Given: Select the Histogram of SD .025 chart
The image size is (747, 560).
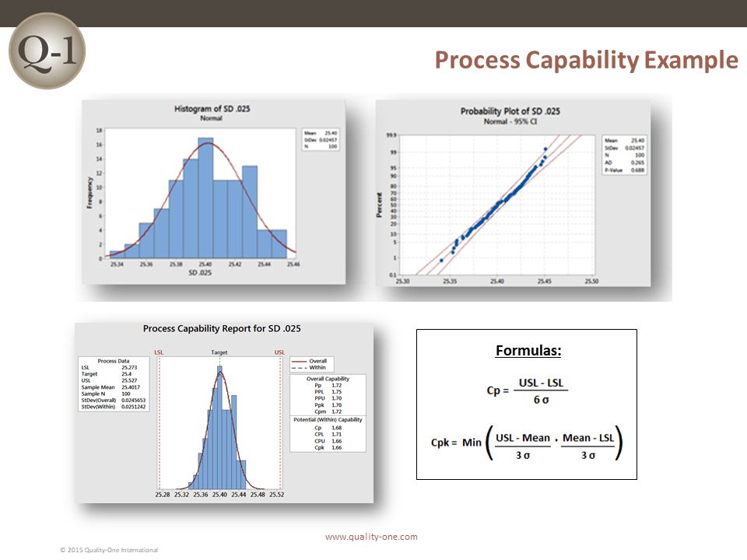Looking at the screenshot, I should (x=214, y=192).
